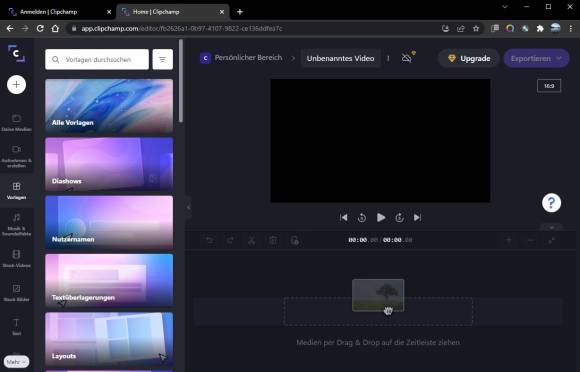Open the Textüberlagerungen template category
Screen dimensions: 580x372
(109, 280)
